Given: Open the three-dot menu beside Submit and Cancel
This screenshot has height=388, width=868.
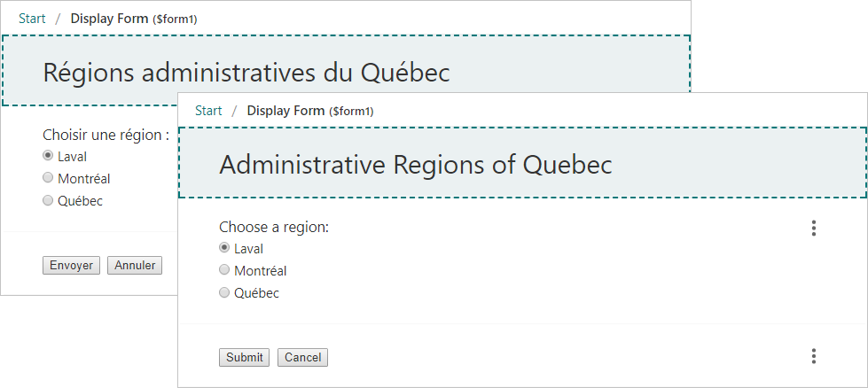Looking at the screenshot, I should tap(813, 356).
